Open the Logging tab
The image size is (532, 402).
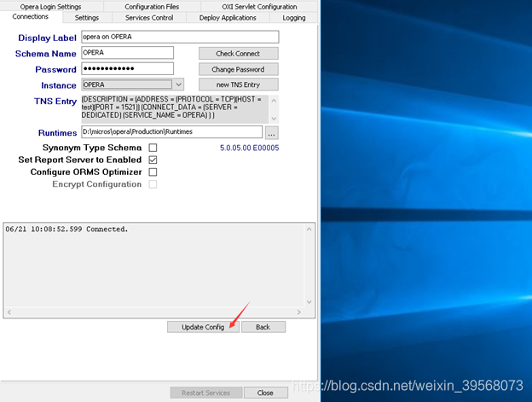[x=294, y=18]
